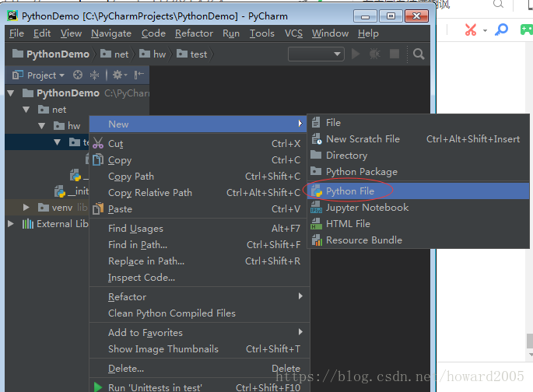Click the Run (play) toolbar icon
This screenshot has width=533, height=392.
click(x=356, y=54)
